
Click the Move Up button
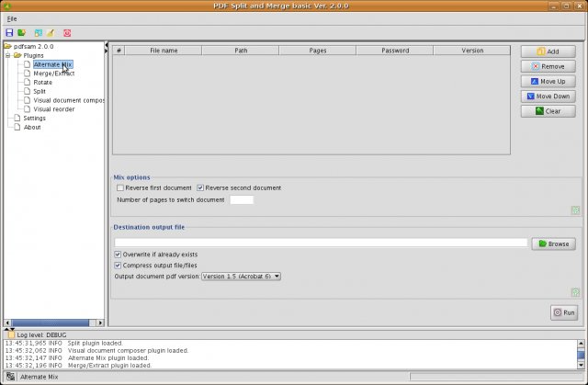point(548,82)
